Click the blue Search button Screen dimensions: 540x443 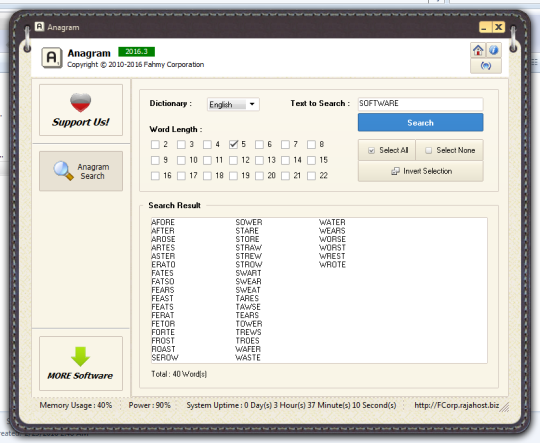tap(420, 123)
